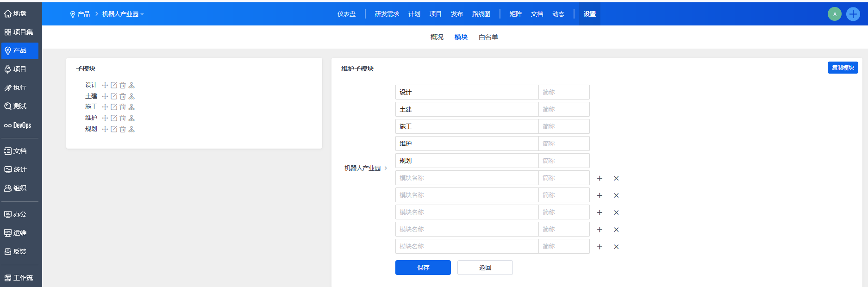Click the edit icon for the 设计 module

pos(114,85)
